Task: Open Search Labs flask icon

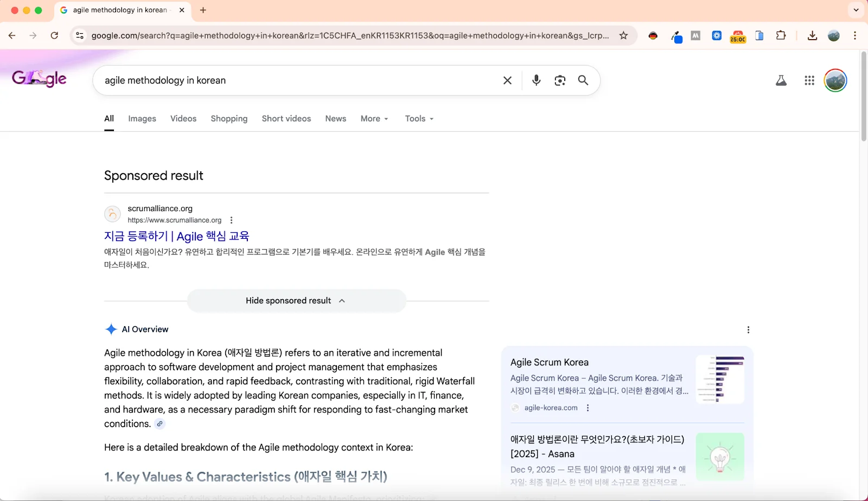Action: click(x=781, y=80)
